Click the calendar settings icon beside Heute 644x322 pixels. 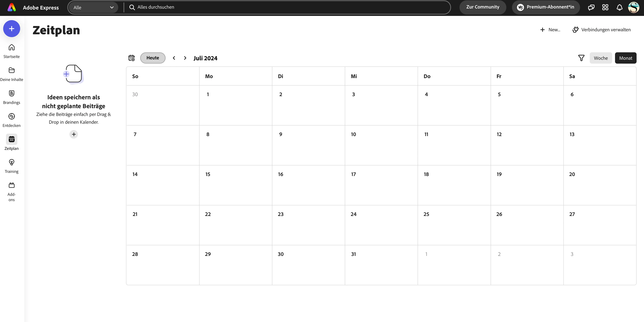pos(131,58)
